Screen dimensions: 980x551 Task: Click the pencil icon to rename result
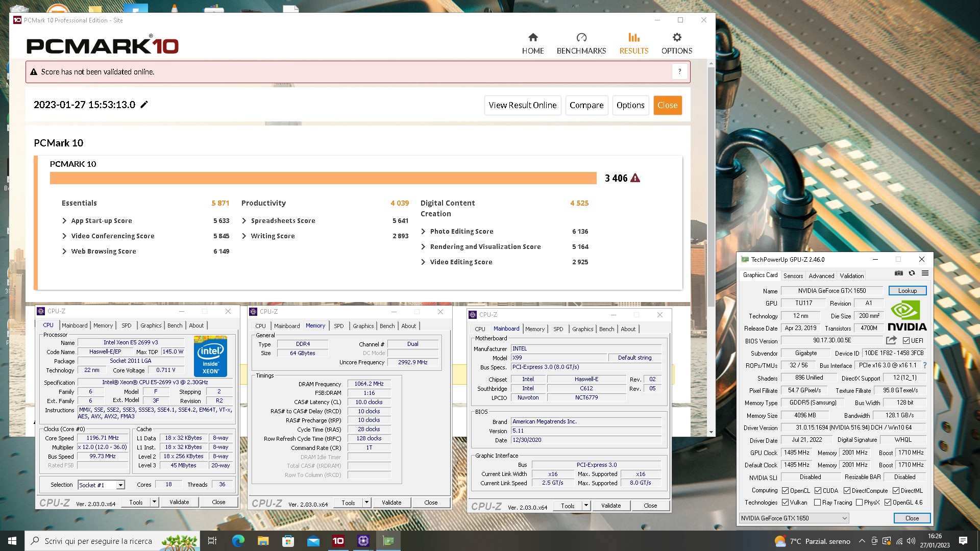(144, 105)
